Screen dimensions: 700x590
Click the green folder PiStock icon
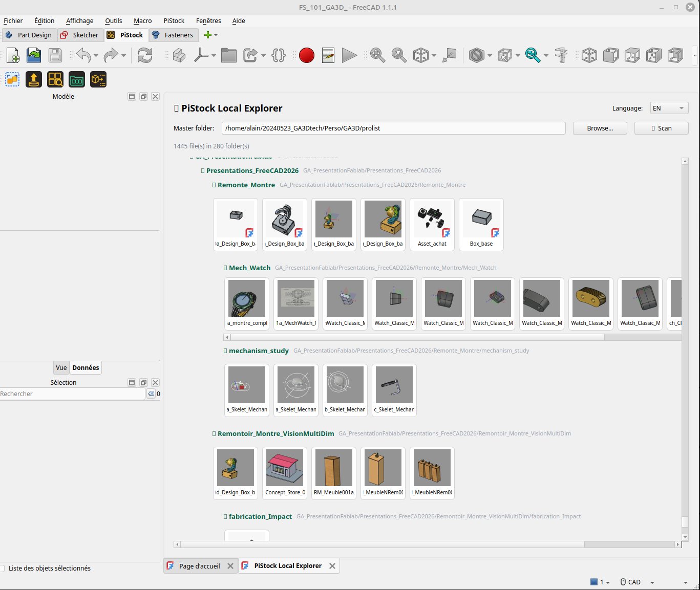coord(77,79)
